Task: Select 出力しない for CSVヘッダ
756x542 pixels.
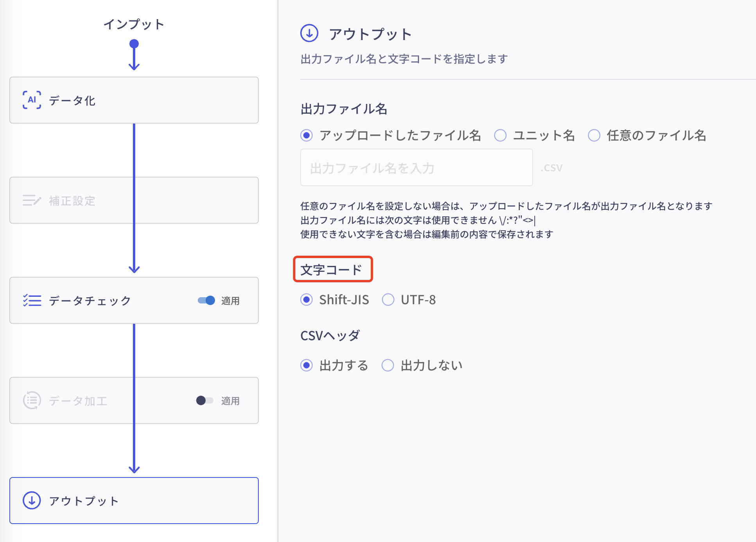Action: point(387,365)
